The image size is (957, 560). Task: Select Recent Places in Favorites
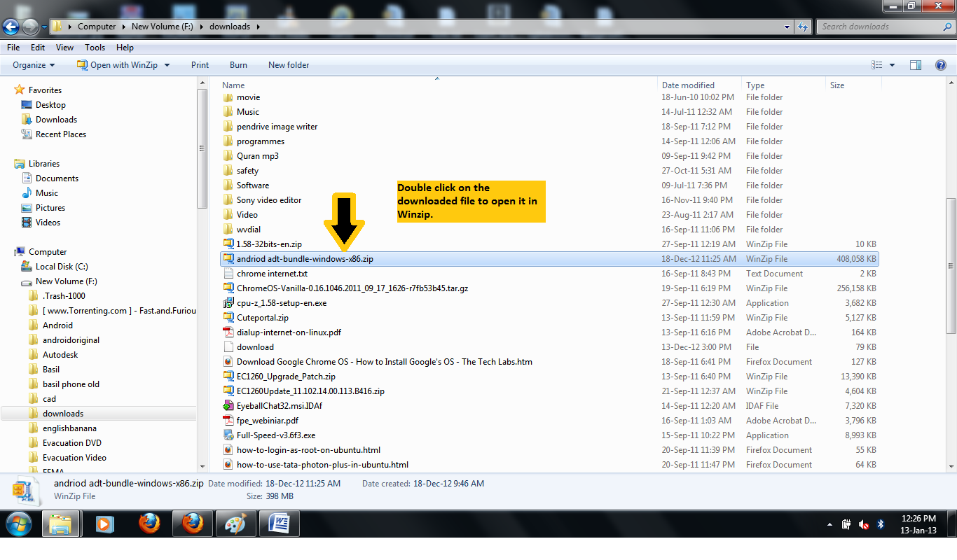pyautogui.click(x=60, y=134)
